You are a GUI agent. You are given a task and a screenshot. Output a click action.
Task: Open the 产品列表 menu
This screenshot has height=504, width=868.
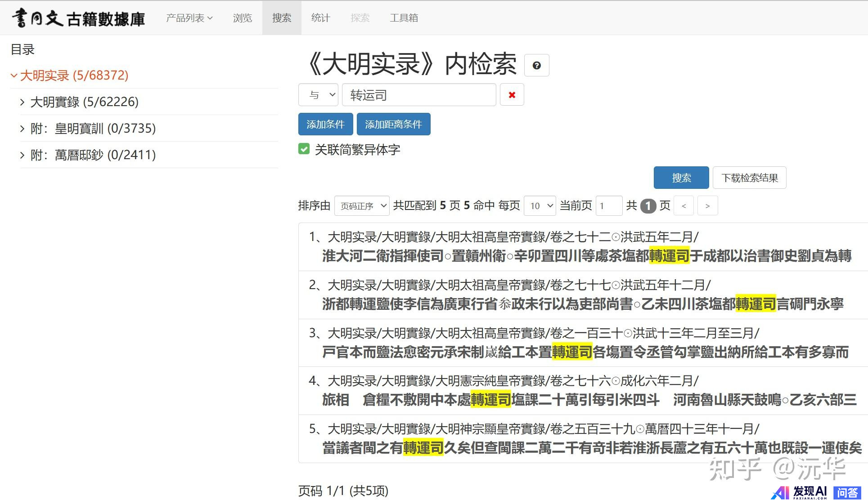pos(189,18)
